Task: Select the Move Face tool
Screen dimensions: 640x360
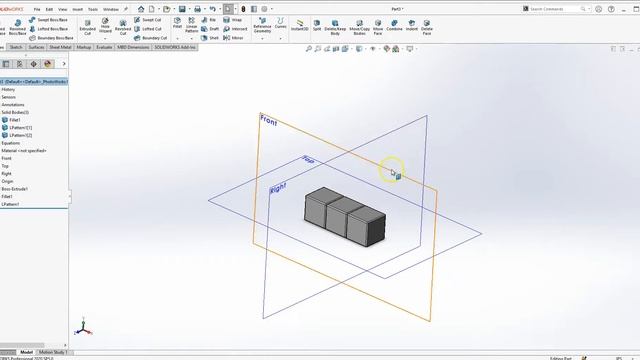Action: [x=378, y=27]
